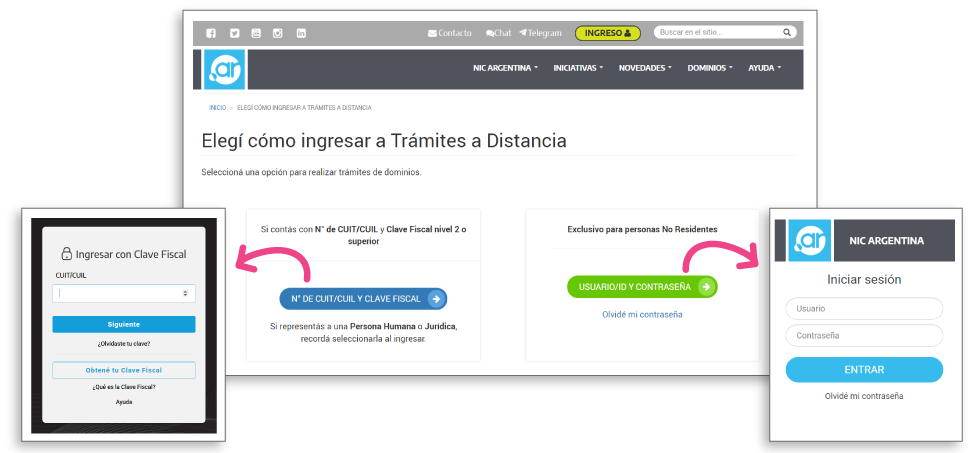Click the CUIT/CUIL field stepper arrows

(185, 293)
